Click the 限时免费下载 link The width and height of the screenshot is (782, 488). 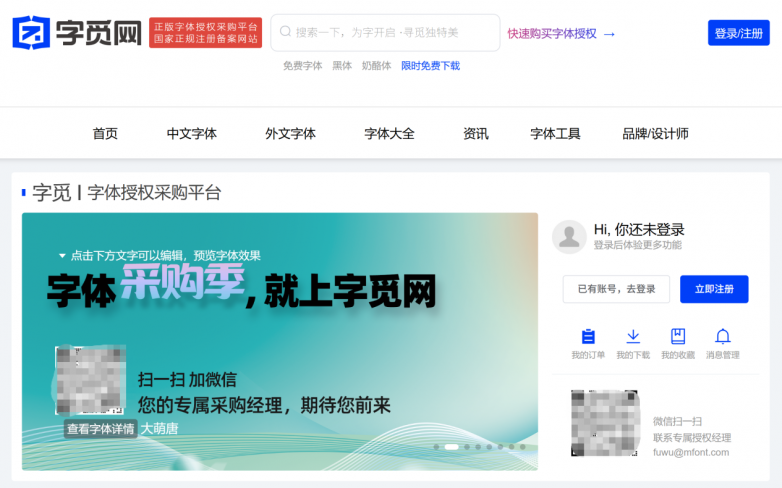[430, 66]
